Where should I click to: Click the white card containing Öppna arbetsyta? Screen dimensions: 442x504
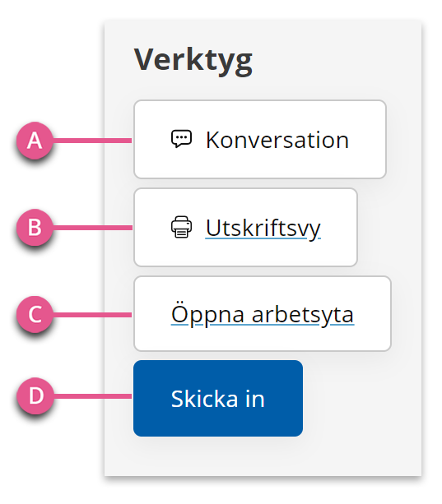(x=263, y=314)
